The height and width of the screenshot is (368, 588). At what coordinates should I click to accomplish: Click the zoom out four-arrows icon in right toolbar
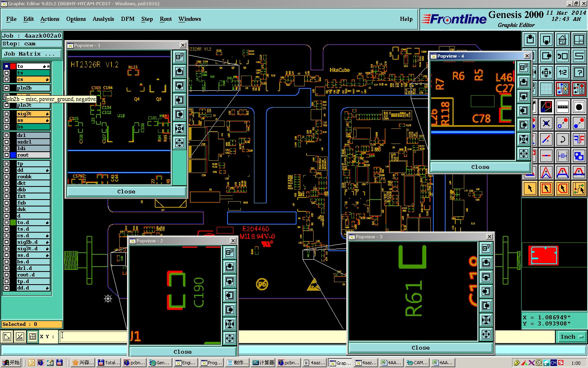tap(546, 72)
